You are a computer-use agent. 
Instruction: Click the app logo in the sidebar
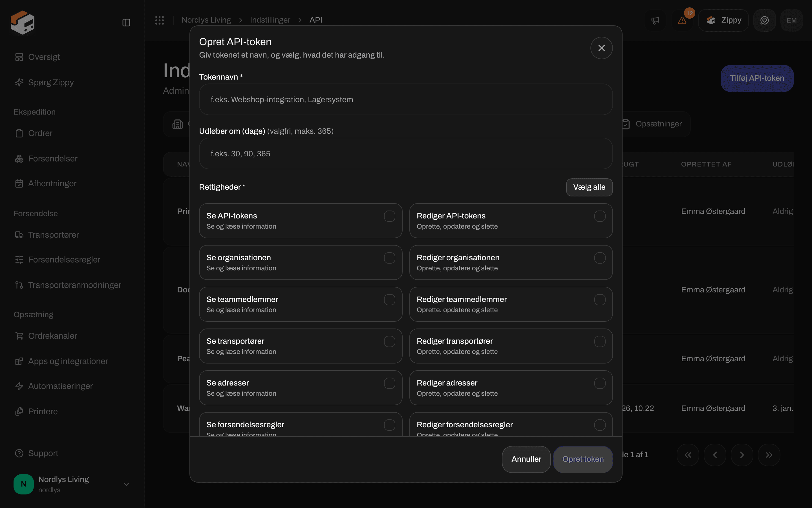click(23, 23)
